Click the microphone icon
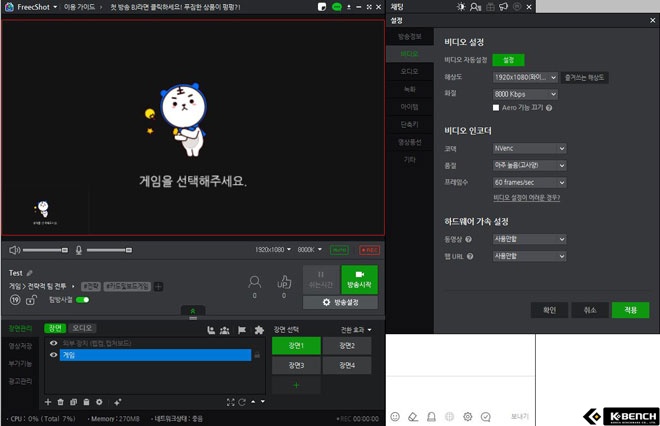 tap(78, 250)
